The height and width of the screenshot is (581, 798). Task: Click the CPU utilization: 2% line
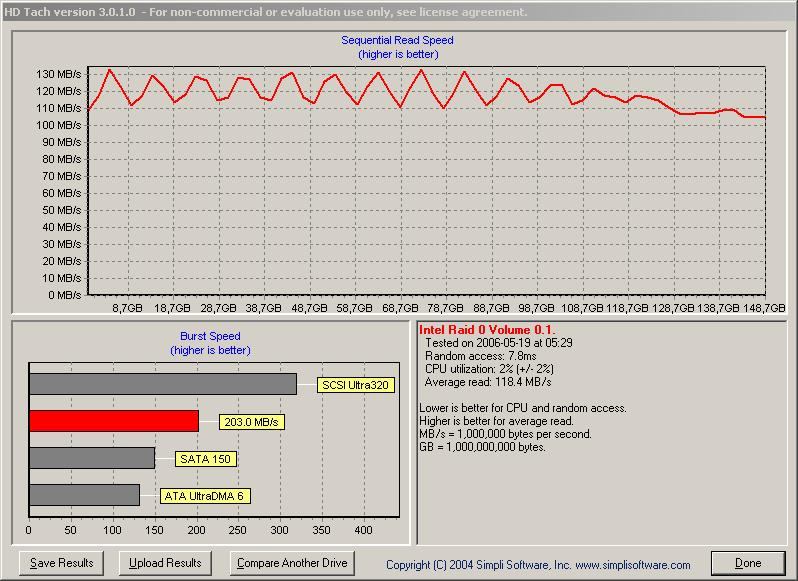click(489, 369)
